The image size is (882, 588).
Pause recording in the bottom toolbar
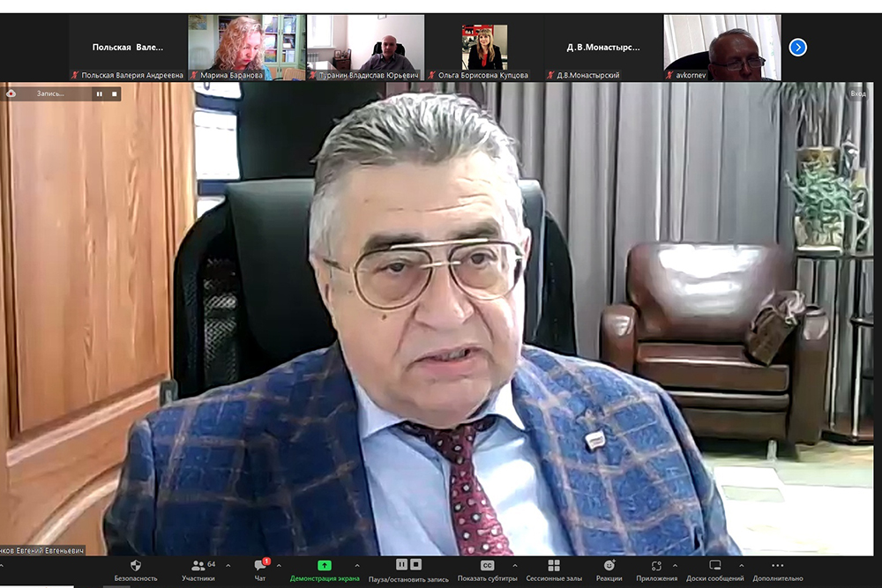pos(401,564)
